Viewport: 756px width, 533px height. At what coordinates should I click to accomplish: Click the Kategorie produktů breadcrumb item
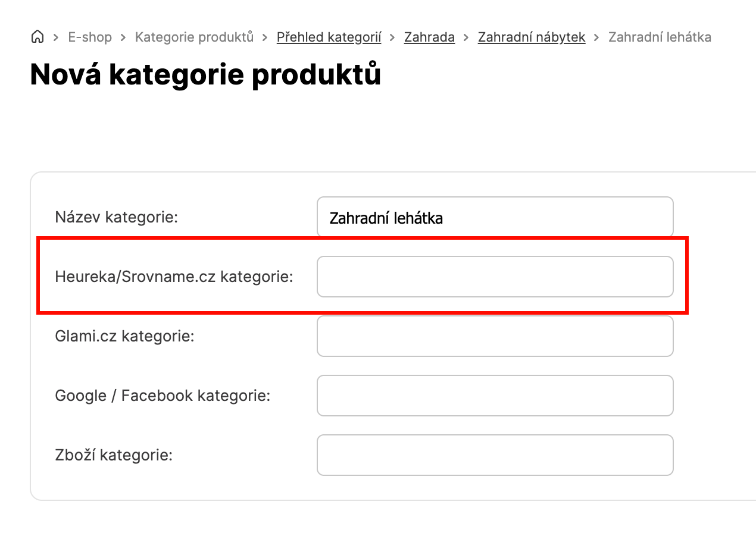[x=194, y=37]
